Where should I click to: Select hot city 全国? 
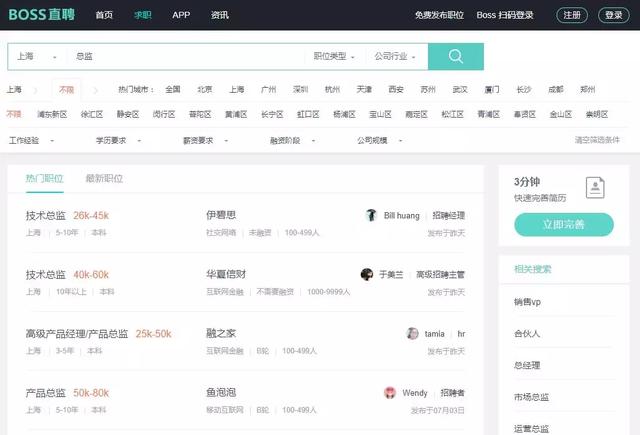[x=173, y=89]
